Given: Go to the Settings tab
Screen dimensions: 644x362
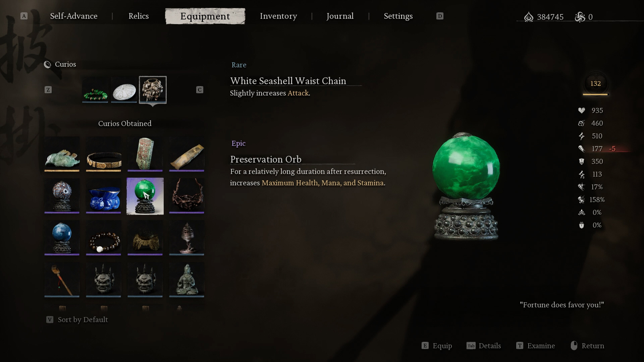Looking at the screenshot, I should (398, 16).
